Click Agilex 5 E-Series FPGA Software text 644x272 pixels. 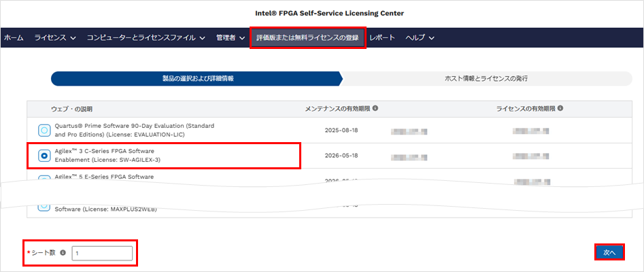(x=104, y=177)
